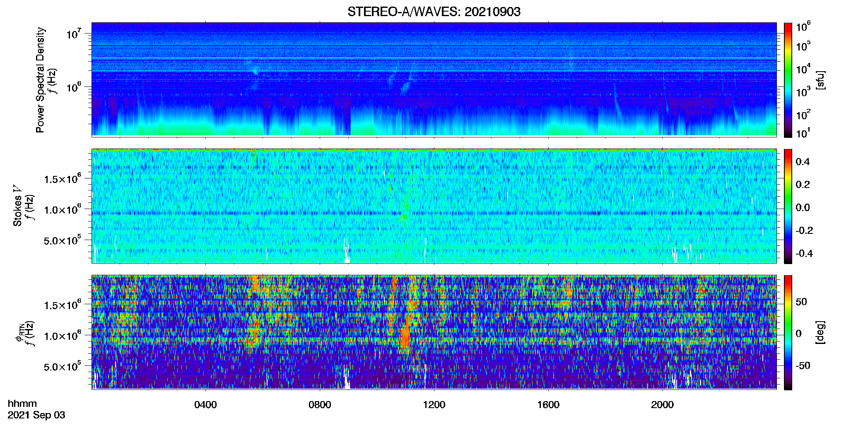Click the [deg] unit label
The image size is (868, 447).
(820, 332)
